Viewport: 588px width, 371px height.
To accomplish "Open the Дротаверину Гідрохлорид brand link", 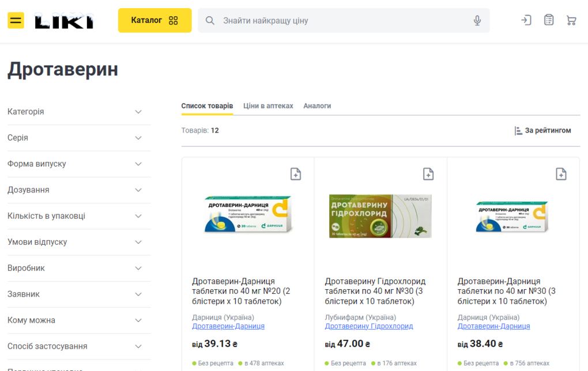I will [x=368, y=326].
